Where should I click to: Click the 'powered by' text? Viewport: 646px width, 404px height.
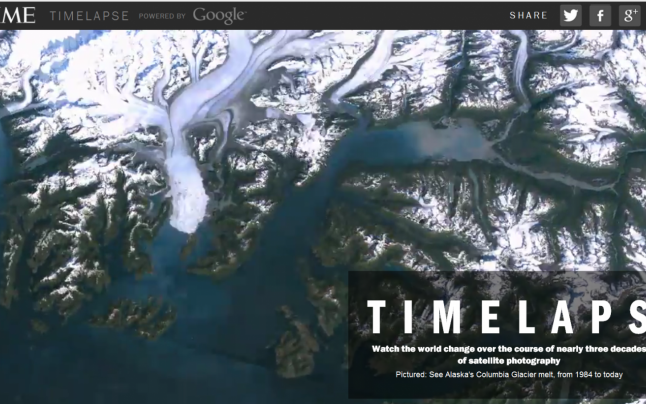(x=162, y=17)
